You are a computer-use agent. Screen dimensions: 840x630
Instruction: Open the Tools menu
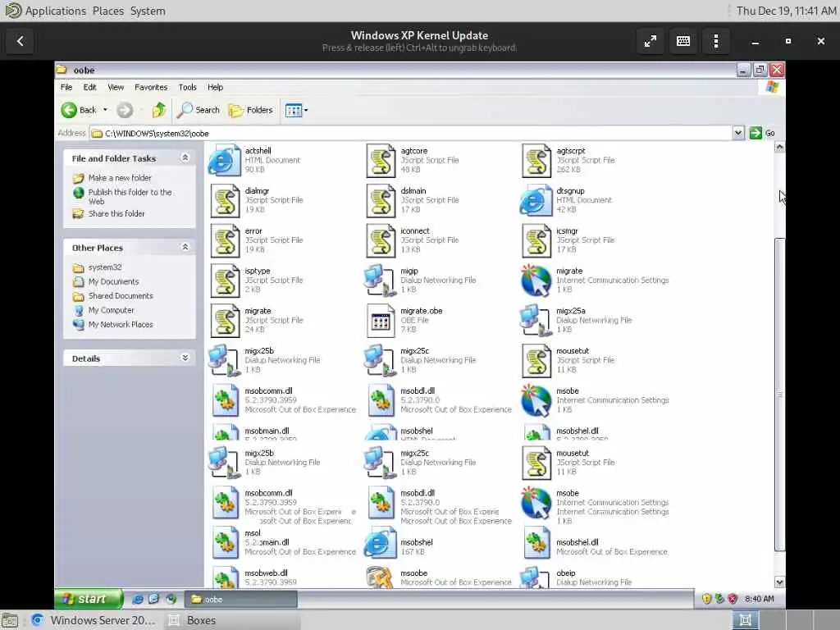[188, 87]
